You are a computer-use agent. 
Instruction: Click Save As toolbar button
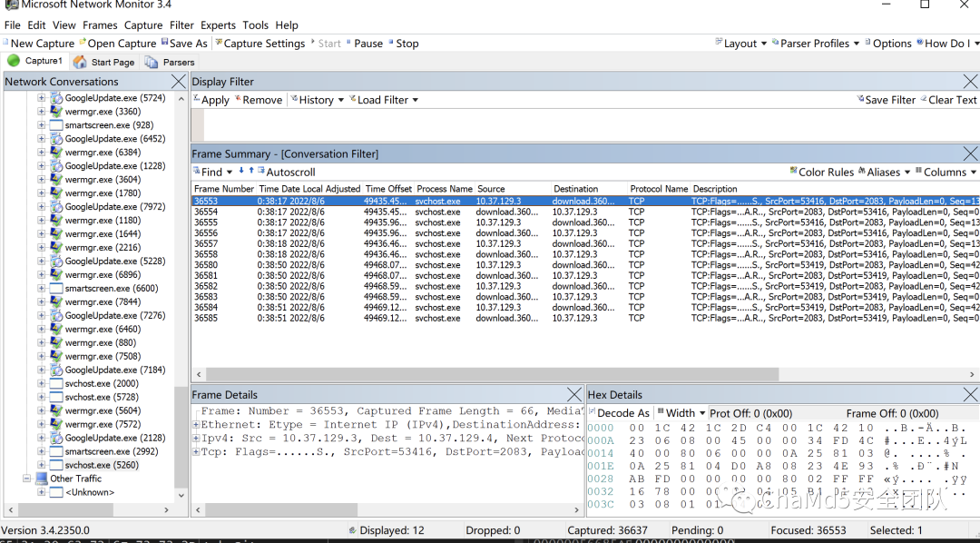184,44
